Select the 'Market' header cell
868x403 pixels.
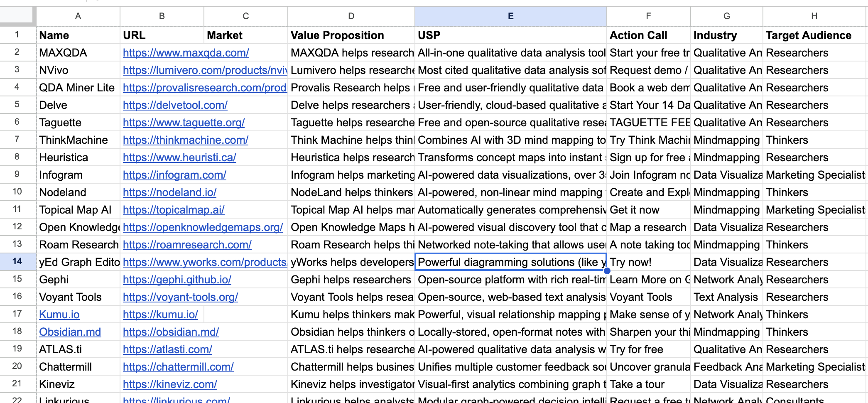tap(246, 35)
